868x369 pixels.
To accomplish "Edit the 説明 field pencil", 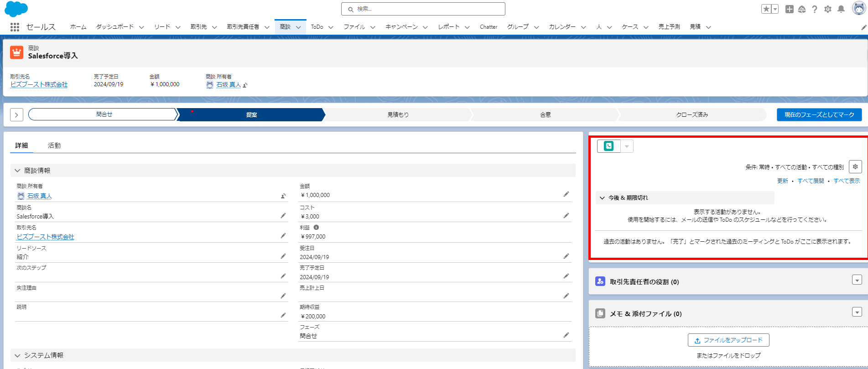I will [283, 315].
